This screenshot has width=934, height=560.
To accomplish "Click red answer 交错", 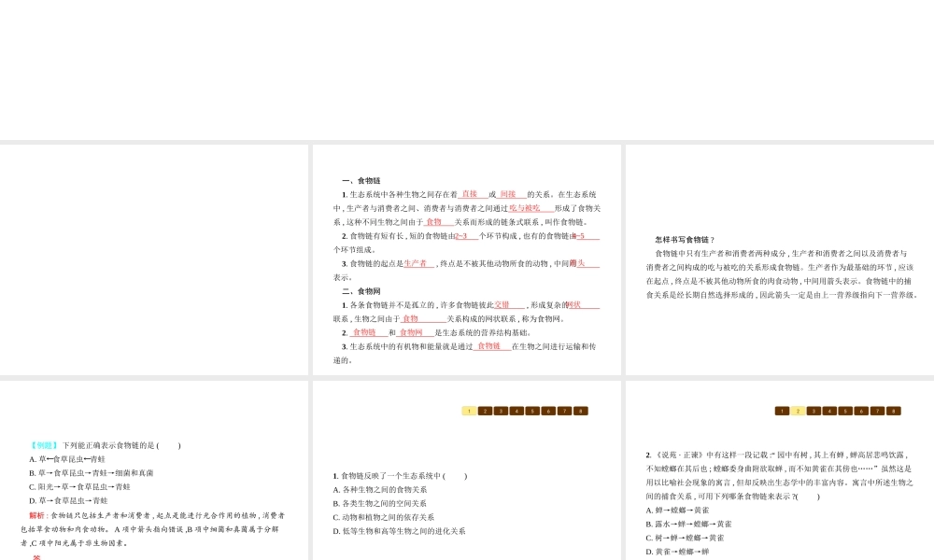I will click(502, 304).
